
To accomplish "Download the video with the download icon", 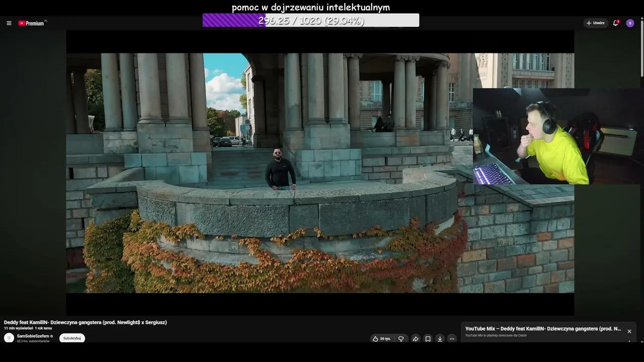I will click(440, 339).
